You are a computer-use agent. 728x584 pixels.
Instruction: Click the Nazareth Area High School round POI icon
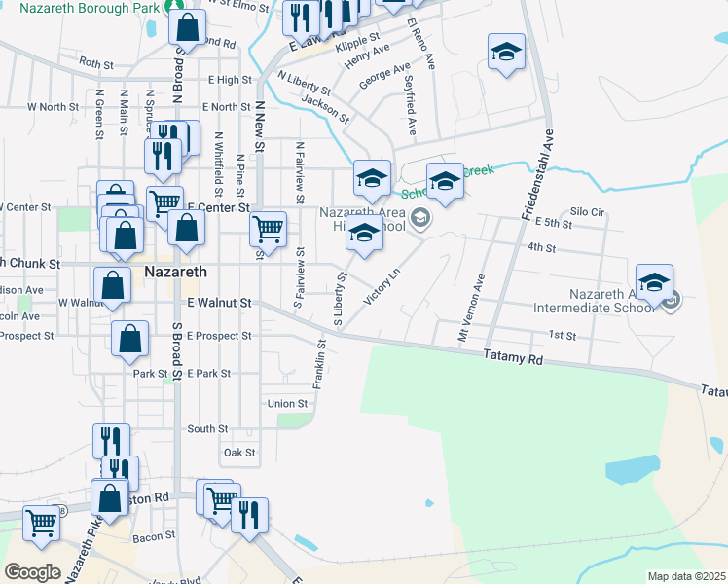[x=420, y=218]
